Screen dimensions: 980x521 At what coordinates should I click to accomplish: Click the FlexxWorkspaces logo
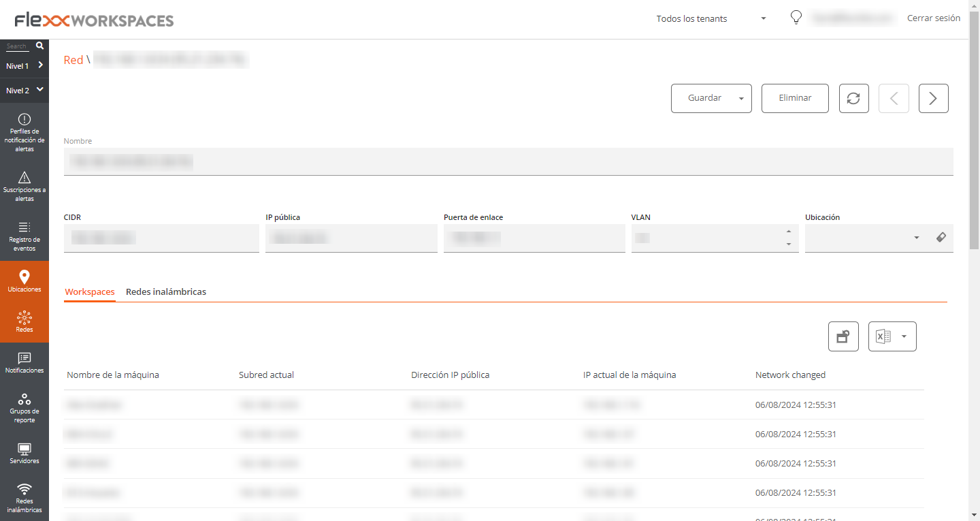coord(94,20)
